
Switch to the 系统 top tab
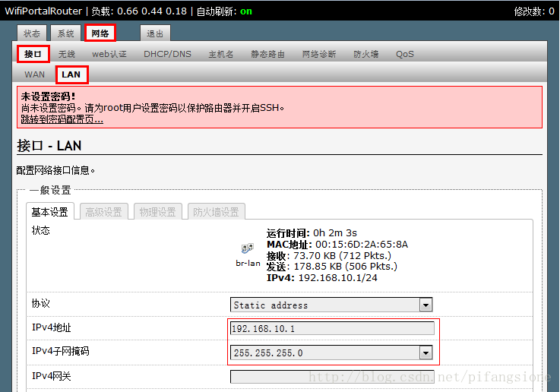click(65, 33)
